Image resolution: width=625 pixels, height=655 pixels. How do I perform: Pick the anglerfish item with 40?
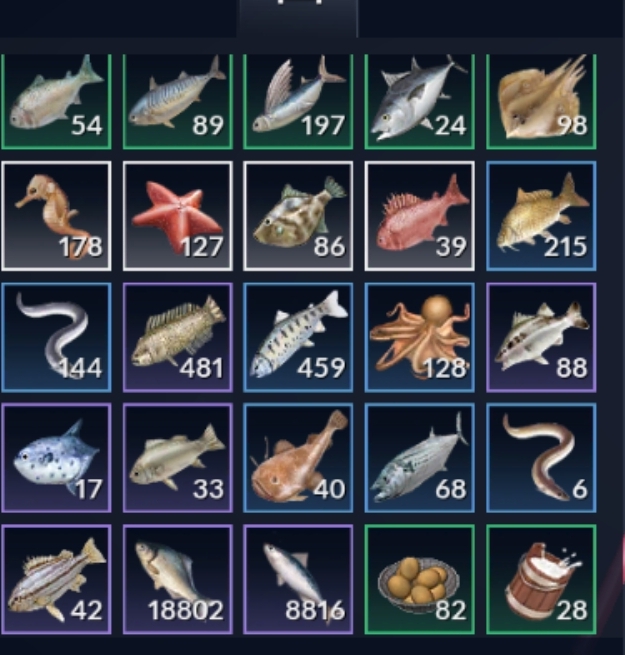298,458
